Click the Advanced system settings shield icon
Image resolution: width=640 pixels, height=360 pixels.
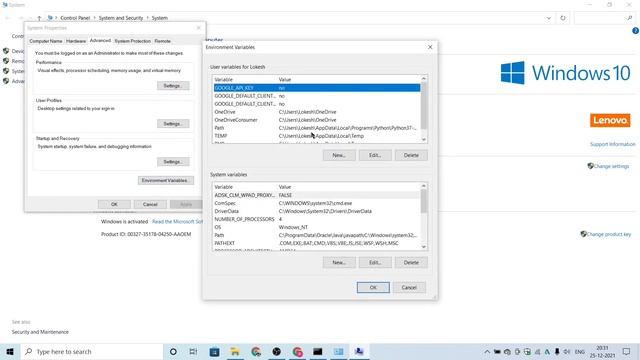point(6,81)
